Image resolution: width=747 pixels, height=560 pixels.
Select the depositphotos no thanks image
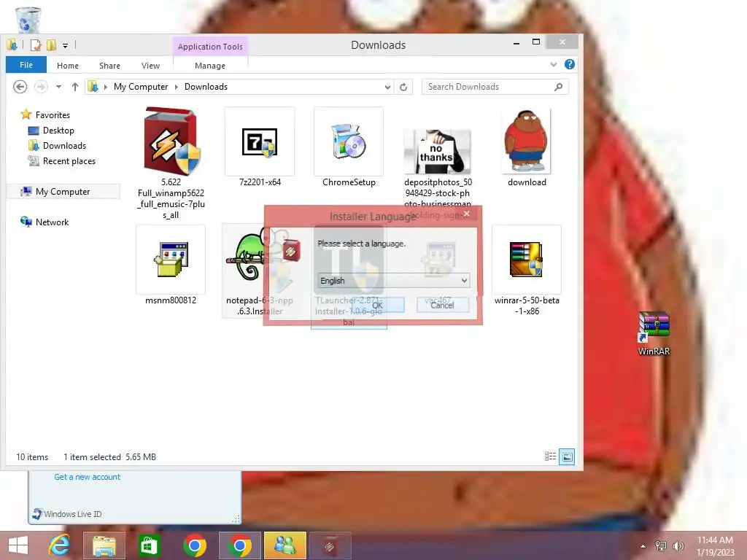(438, 152)
